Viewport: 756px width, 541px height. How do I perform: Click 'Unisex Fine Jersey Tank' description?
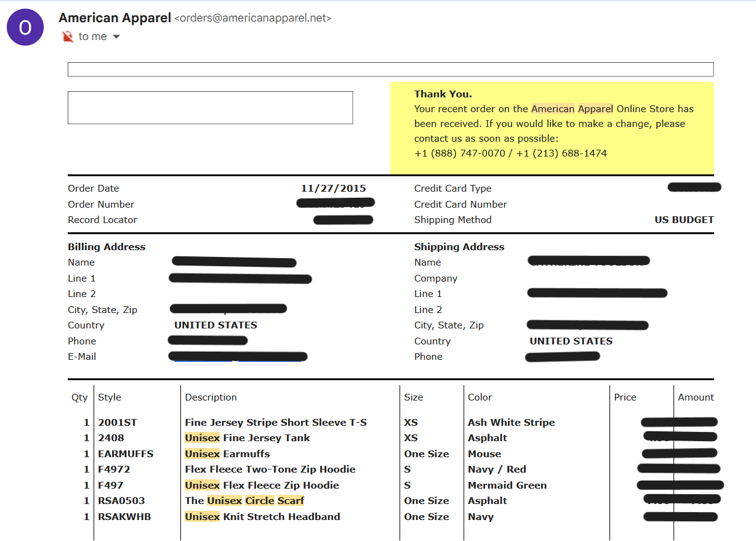[247, 438]
